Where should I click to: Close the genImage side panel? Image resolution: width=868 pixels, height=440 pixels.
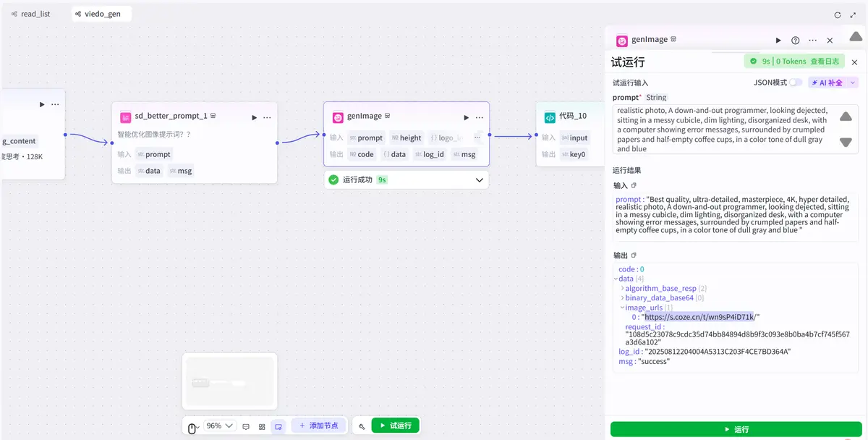830,41
